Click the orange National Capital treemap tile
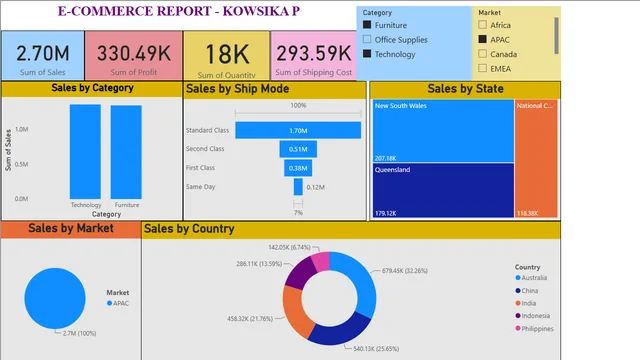This screenshot has width=640, height=360. 536,158
